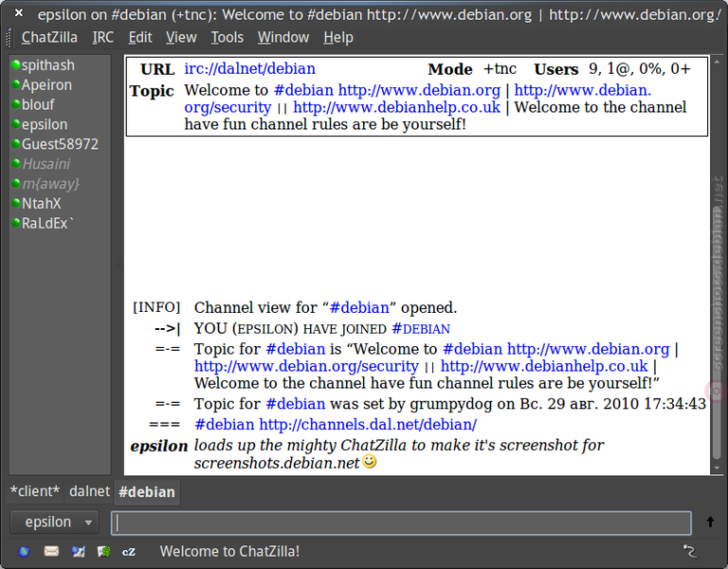Open Mail via the envelope icon
The image size is (728, 569).
[51, 551]
